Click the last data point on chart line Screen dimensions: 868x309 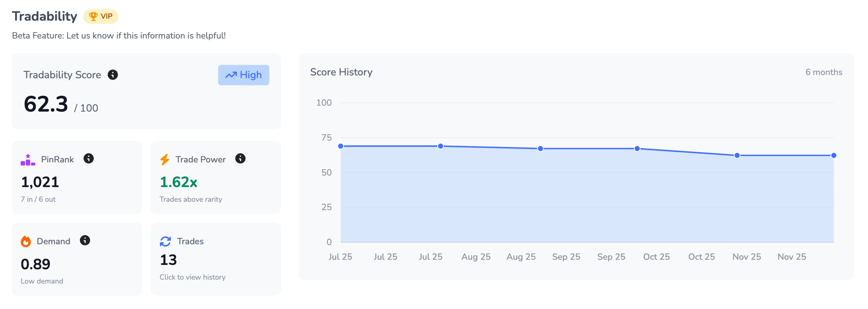click(834, 155)
